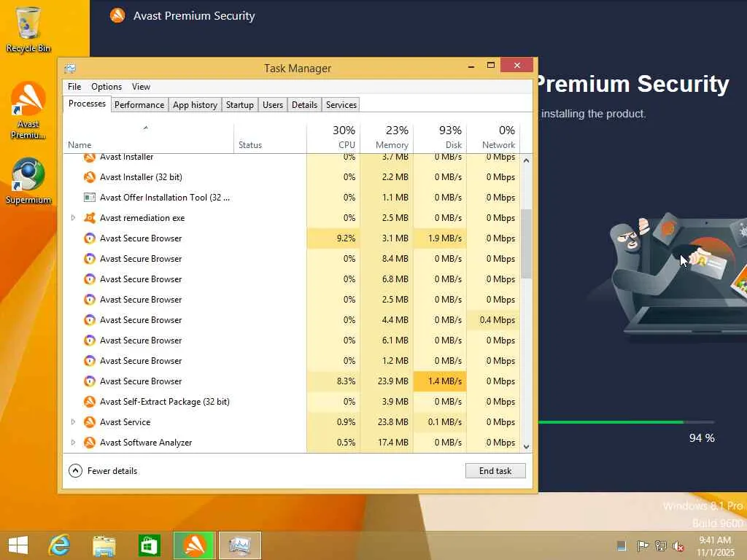Select Avast Offer Installation Tool process icon

[90, 197]
